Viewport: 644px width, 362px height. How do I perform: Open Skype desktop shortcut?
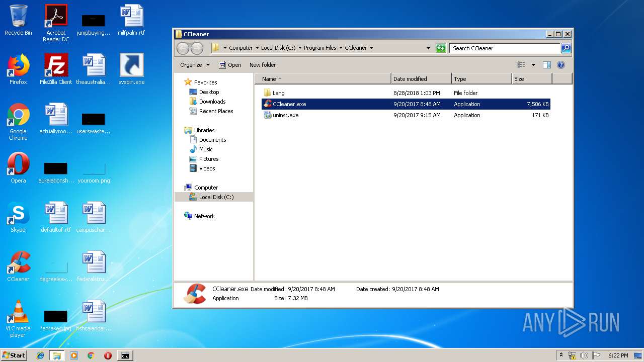coord(18,217)
